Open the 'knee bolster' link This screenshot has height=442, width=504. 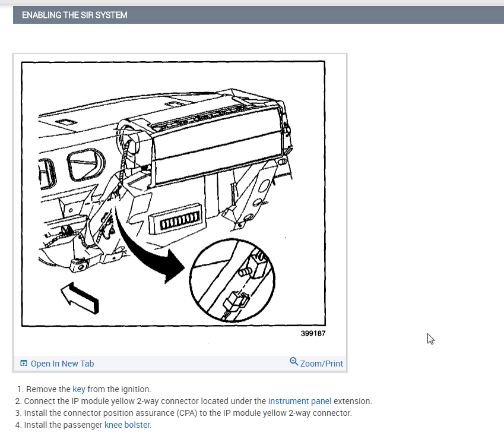[127, 425]
